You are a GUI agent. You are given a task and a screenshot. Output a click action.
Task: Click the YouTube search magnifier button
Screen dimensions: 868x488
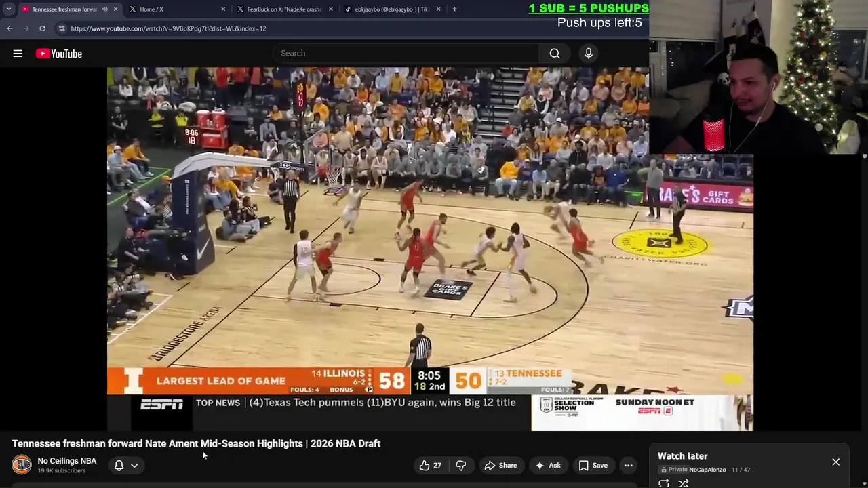coord(555,54)
